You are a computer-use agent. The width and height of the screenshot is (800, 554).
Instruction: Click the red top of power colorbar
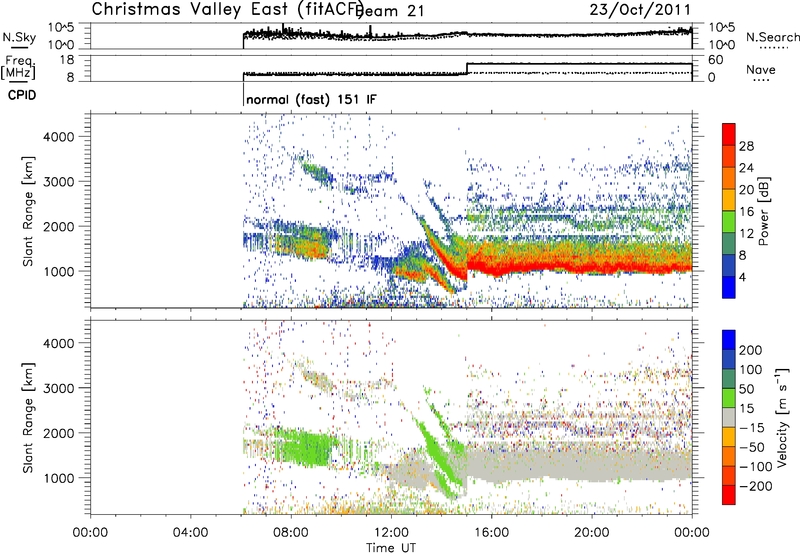pos(729,135)
